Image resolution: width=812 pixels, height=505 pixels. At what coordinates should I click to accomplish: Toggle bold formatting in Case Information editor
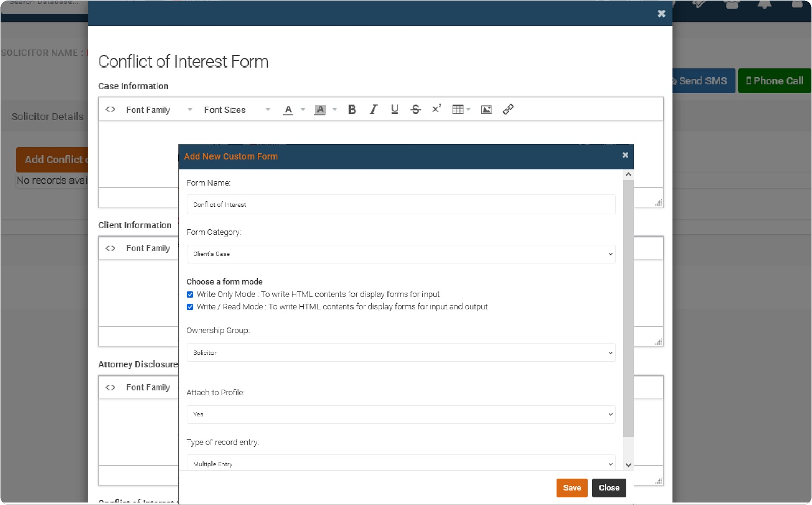(352, 109)
